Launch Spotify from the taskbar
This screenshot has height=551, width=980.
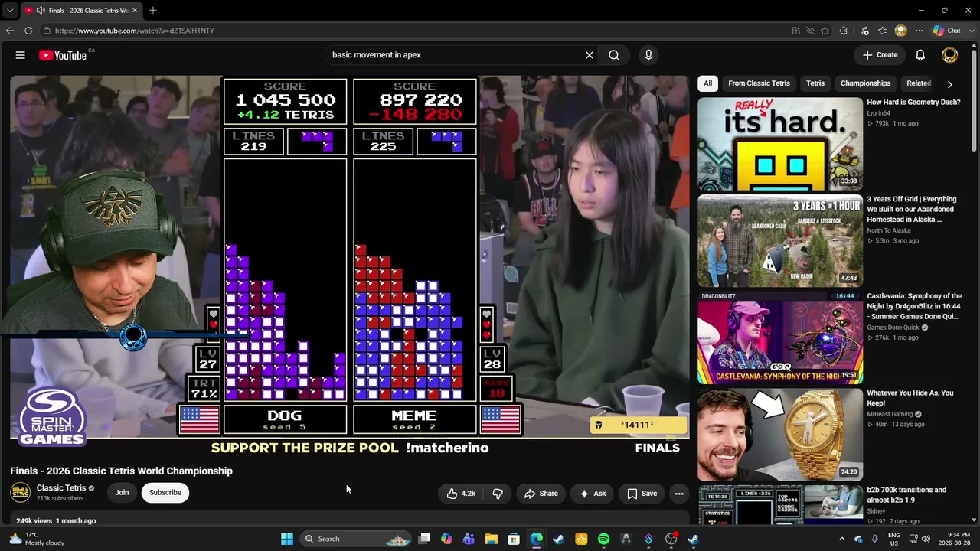coord(603,539)
